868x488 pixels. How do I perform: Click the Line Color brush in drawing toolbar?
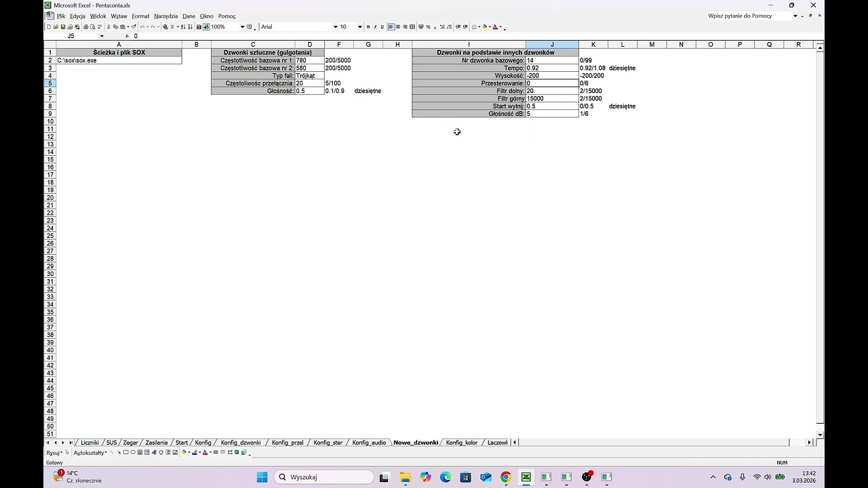(195, 452)
